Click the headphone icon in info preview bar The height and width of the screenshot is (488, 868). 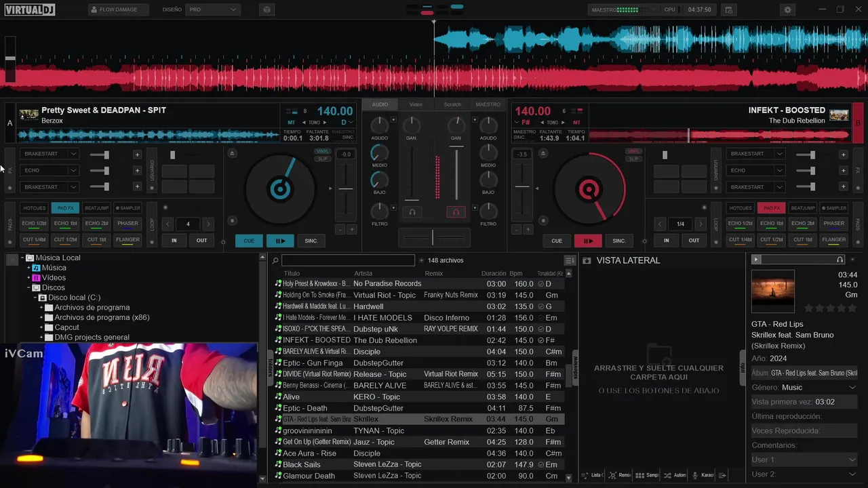pyautogui.click(x=840, y=260)
